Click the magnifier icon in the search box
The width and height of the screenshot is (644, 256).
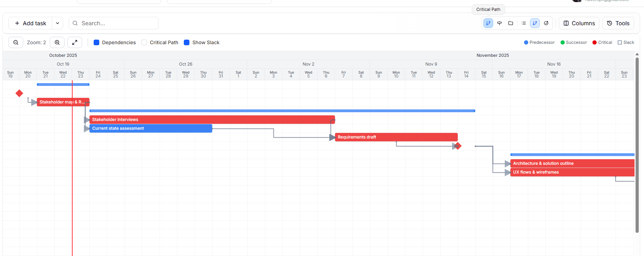[x=75, y=23]
